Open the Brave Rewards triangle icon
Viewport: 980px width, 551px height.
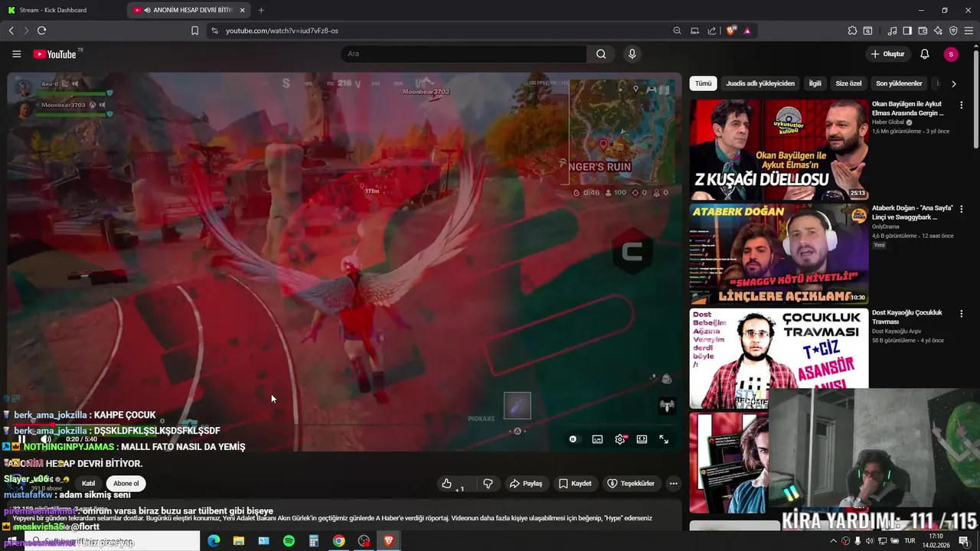pyautogui.click(x=747, y=31)
